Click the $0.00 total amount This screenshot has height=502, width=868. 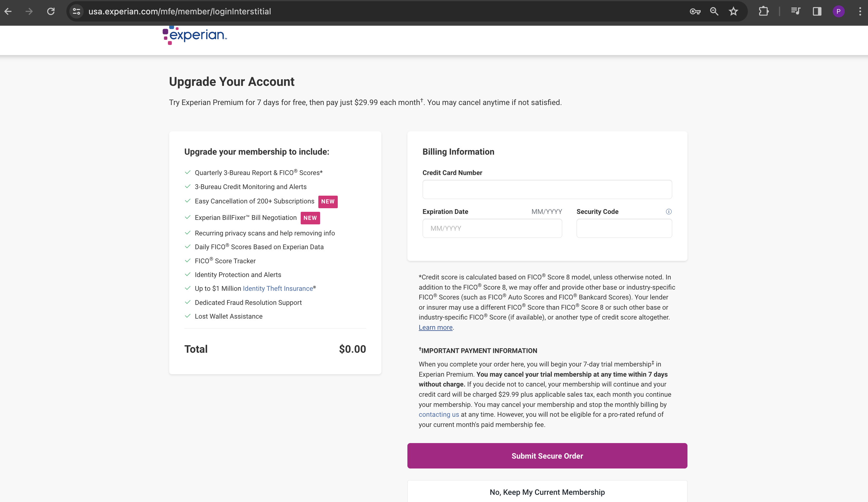click(352, 349)
